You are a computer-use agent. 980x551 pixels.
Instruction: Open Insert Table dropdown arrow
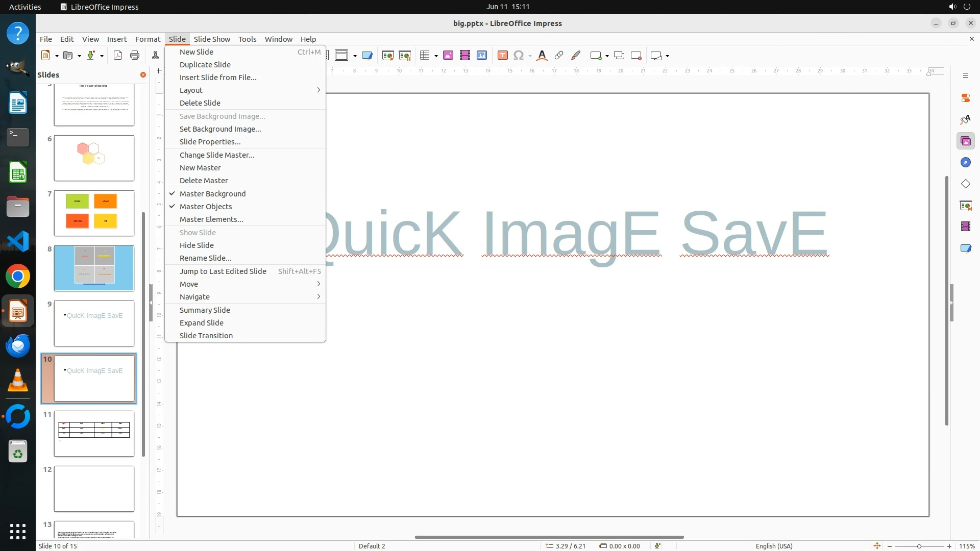pos(436,56)
